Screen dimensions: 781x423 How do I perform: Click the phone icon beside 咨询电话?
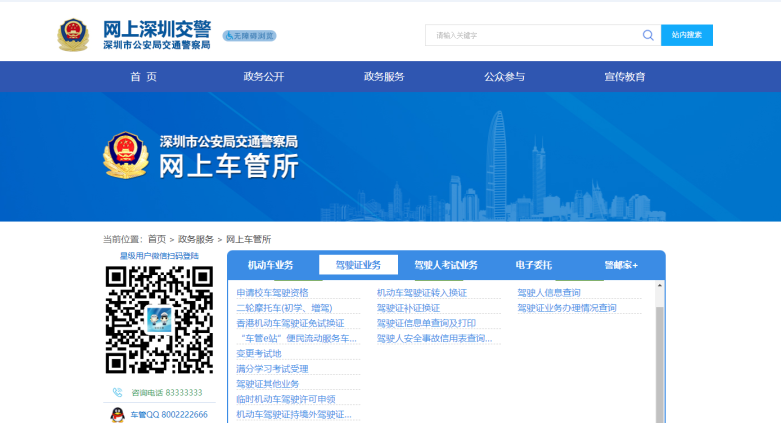(x=117, y=393)
